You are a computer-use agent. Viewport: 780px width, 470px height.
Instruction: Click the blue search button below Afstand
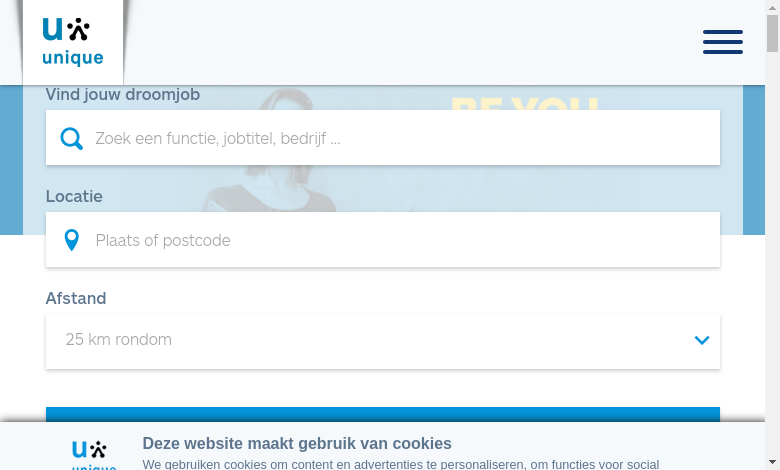pyautogui.click(x=383, y=414)
